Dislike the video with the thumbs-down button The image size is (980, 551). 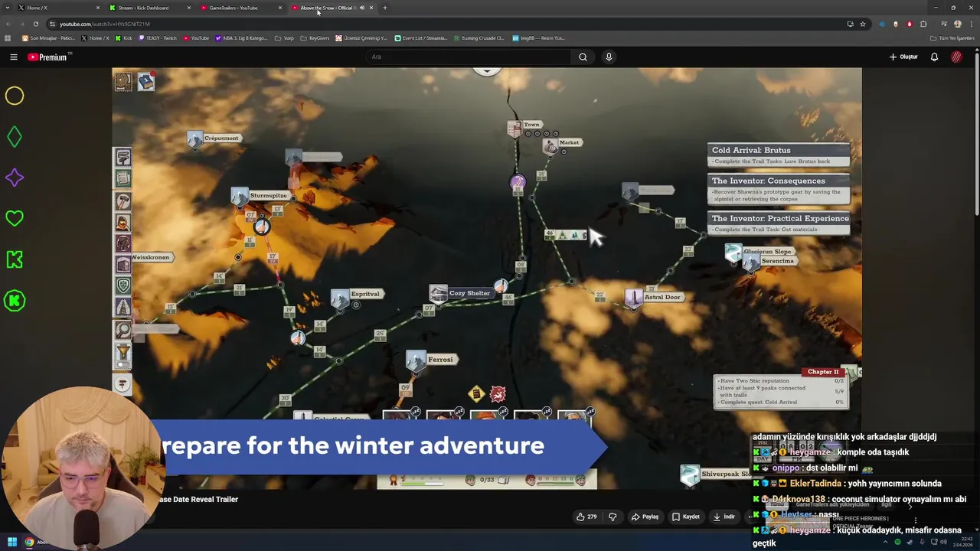[x=612, y=517]
